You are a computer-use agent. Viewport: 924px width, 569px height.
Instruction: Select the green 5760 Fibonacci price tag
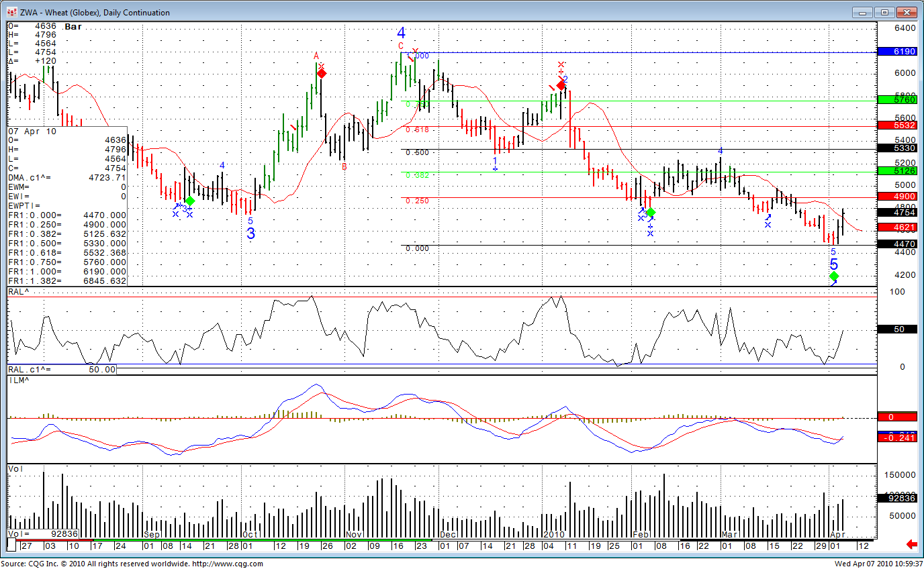[896, 100]
